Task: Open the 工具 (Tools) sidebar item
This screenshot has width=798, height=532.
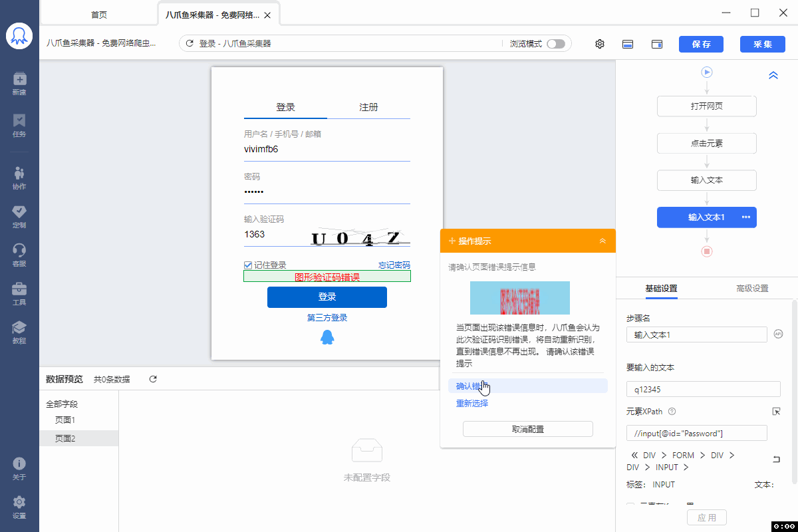Action: 19,293
